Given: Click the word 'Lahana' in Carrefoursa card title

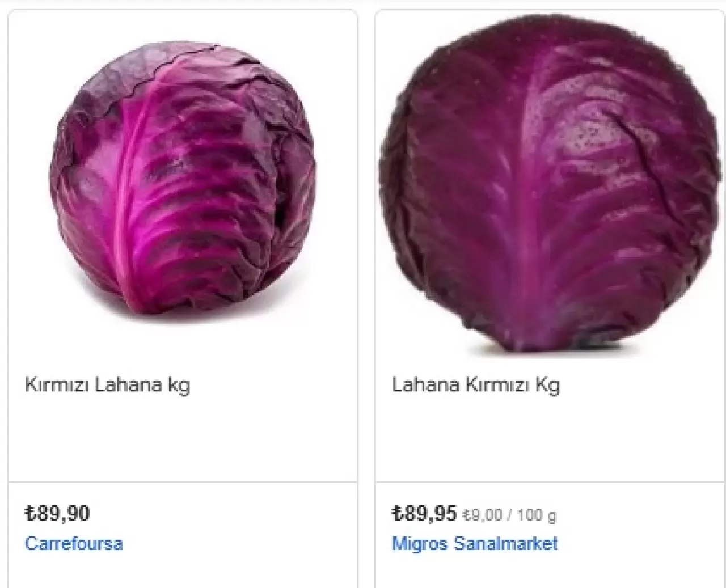Looking at the screenshot, I should click(x=128, y=385).
